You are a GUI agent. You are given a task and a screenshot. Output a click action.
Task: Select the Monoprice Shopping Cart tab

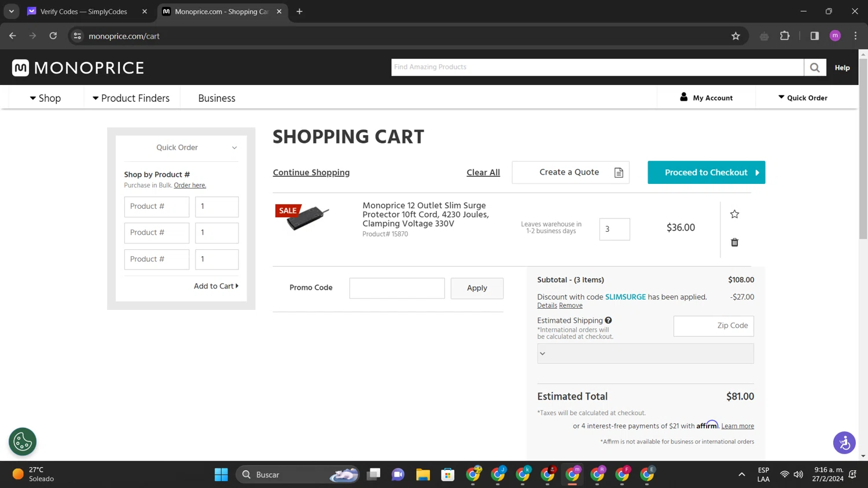(222, 12)
